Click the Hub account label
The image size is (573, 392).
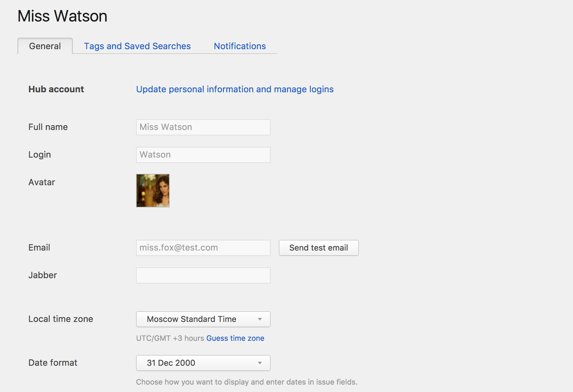pos(56,89)
